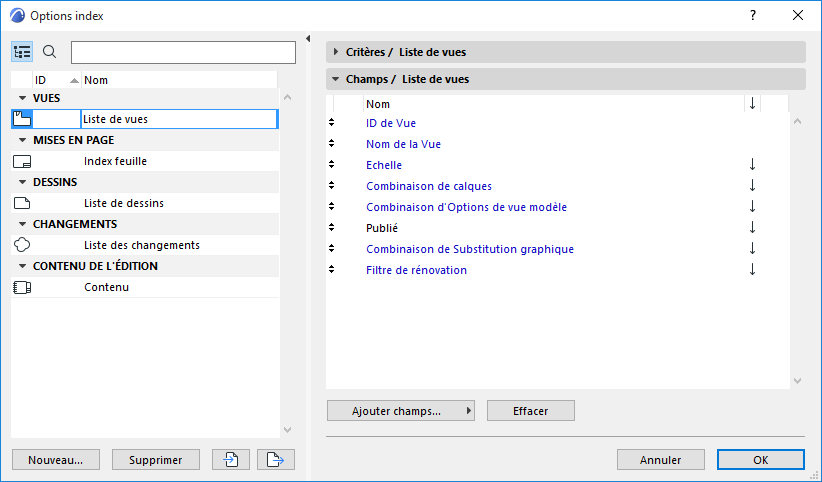The height and width of the screenshot is (482, 822).
Task: Toggle sort arrow for Filtre de rénovation
Action: click(752, 270)
